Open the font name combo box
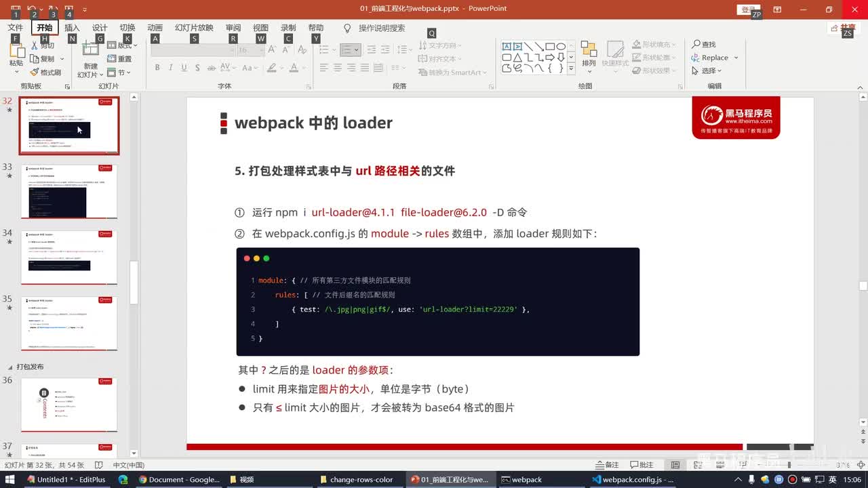868x488 pixels. tap(194, 50)
